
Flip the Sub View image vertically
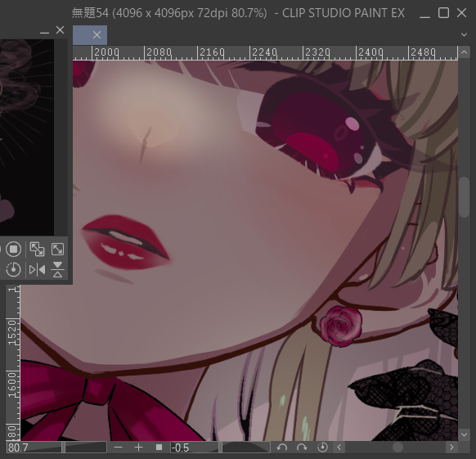click(57, 269)
